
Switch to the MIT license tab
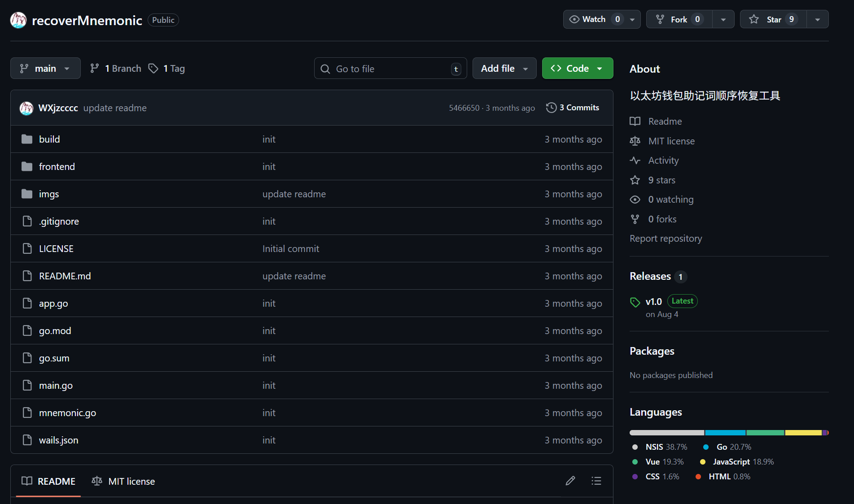point(123,481)
